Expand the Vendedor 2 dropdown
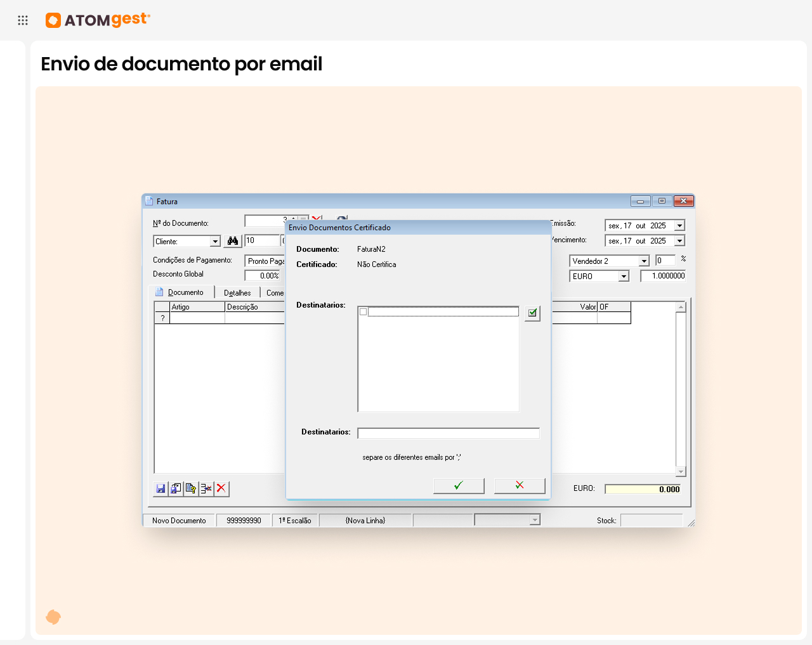The height and width of the screenshot is (645, 812). pos(644,261)
